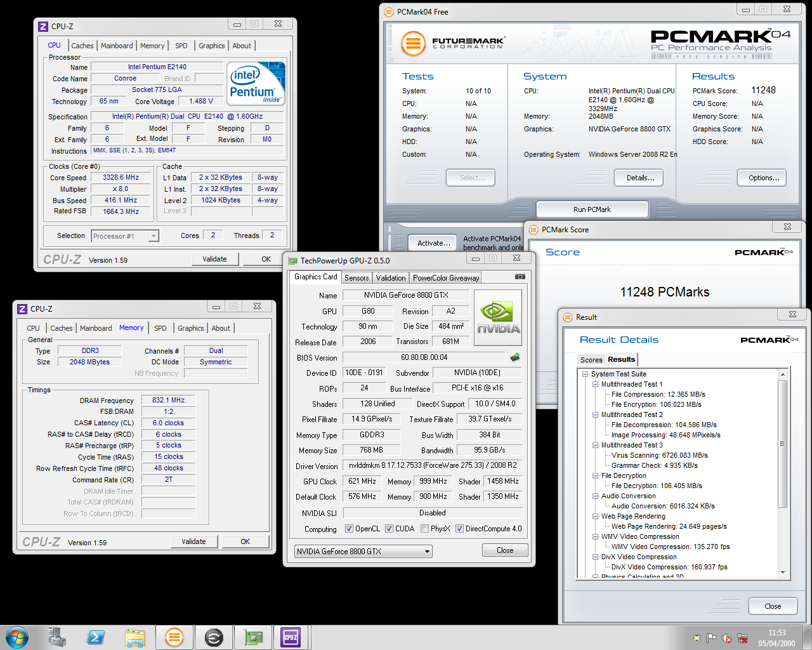Click the Result window title icon
Viewport: 812px width, 650px height.
(x=567, y=317)
